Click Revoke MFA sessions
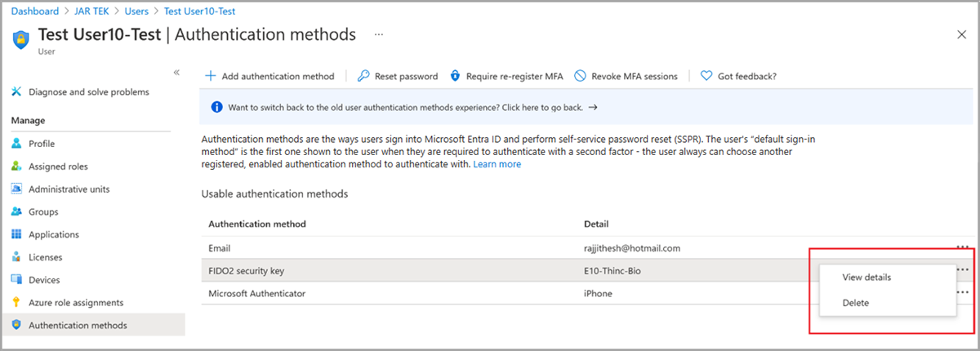The width and height of the screenshot is (980, 351). 626,76
